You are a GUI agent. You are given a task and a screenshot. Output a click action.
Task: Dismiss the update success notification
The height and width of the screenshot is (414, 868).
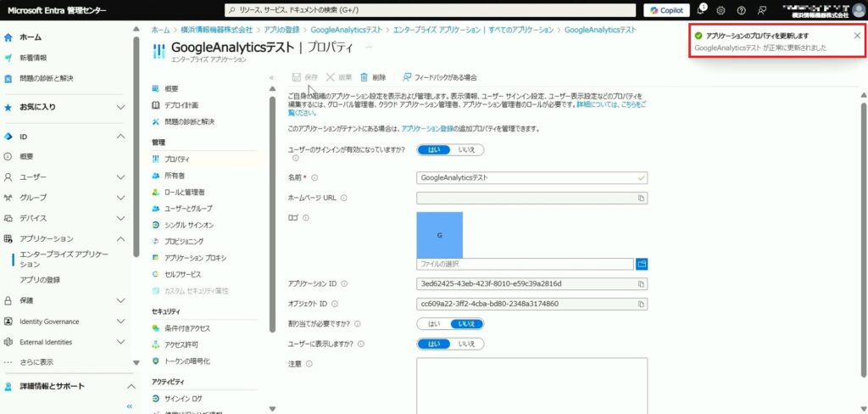tap(857, 36)
